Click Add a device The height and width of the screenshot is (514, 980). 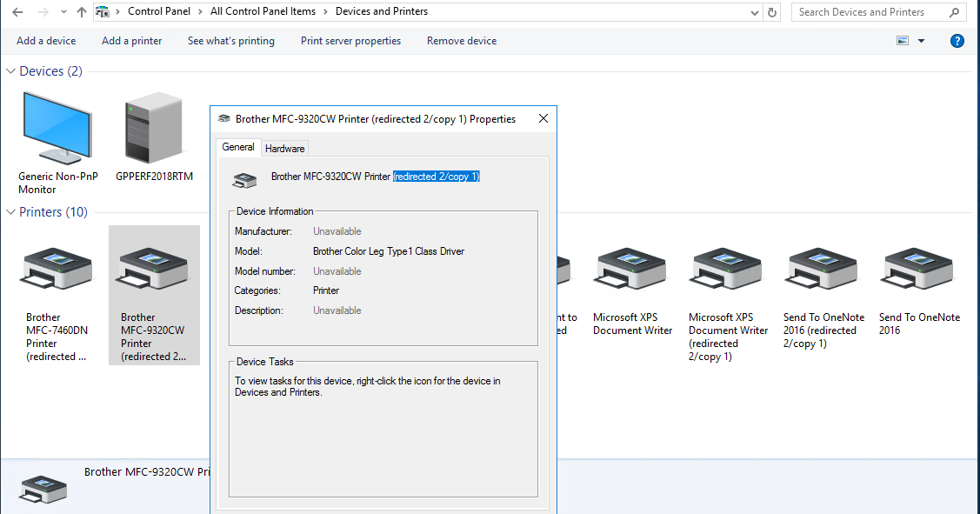point(46,41)
